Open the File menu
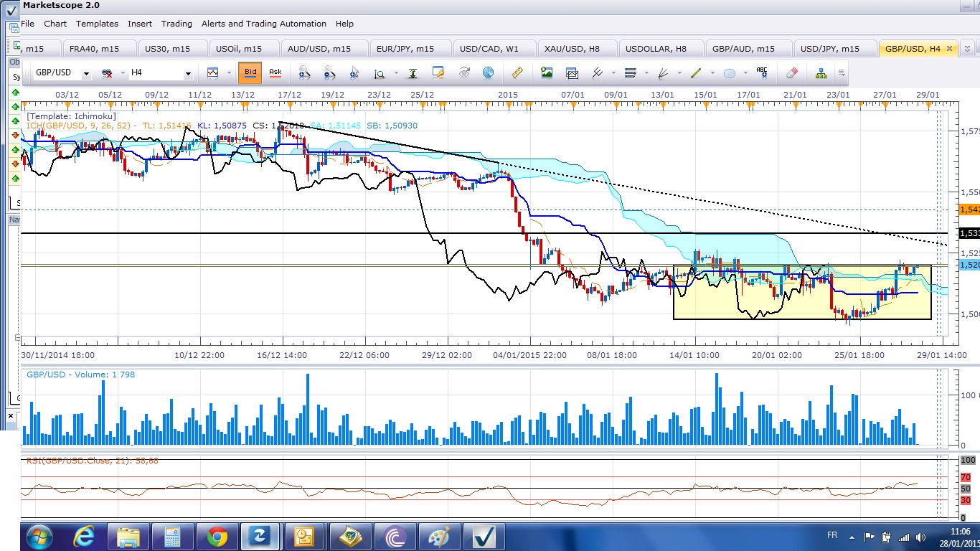Screen dimensions: 980x551 (x=28, y=24)
